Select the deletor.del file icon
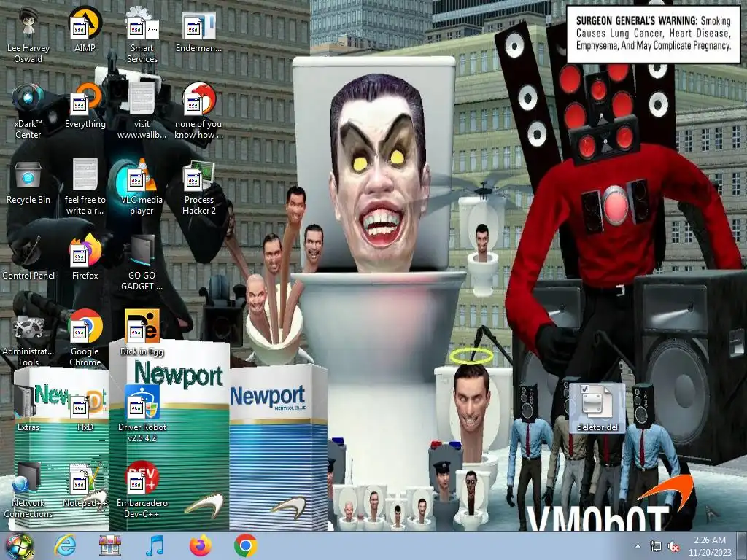The image size is (747, 560). (597, 408)
